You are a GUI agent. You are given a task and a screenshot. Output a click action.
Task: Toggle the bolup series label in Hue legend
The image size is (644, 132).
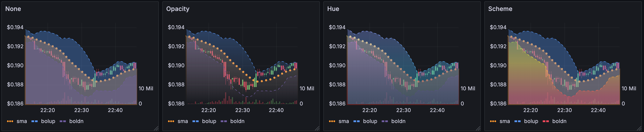click(370, 121)
